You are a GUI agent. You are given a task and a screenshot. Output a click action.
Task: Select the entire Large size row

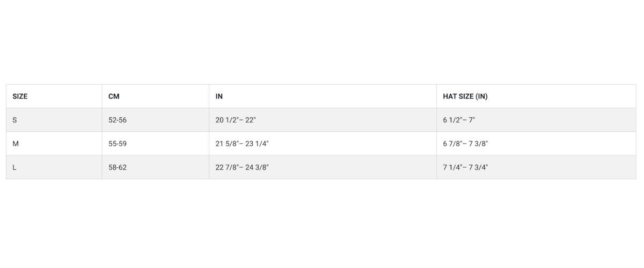[322, 167]
